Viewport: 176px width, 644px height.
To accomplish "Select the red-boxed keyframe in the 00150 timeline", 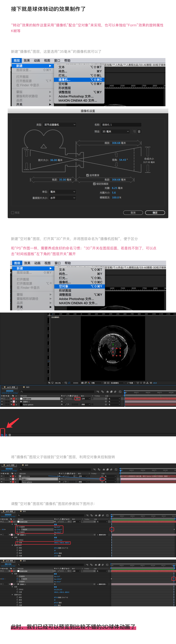I will 174,579.
